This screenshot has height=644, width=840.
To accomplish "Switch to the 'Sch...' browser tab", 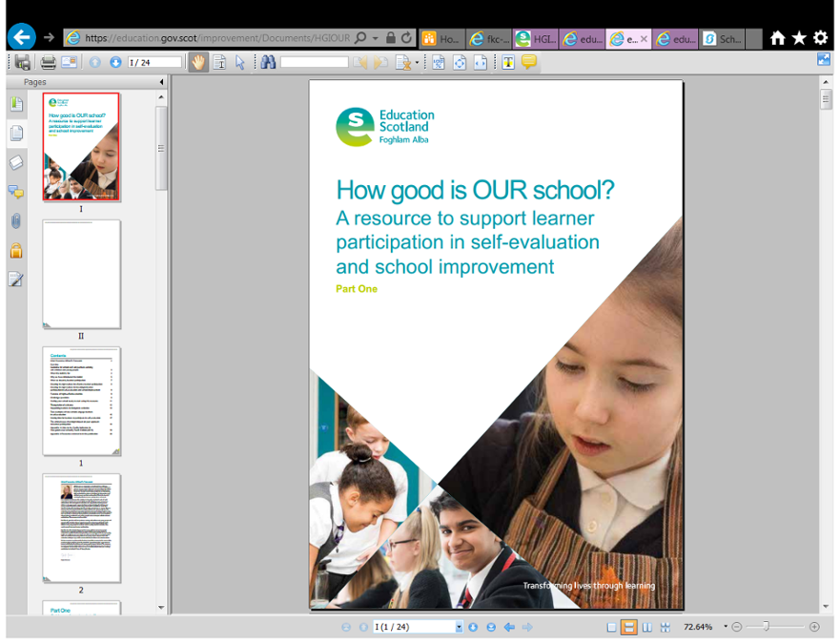I will pyautogui.click(x=722, y=39).
